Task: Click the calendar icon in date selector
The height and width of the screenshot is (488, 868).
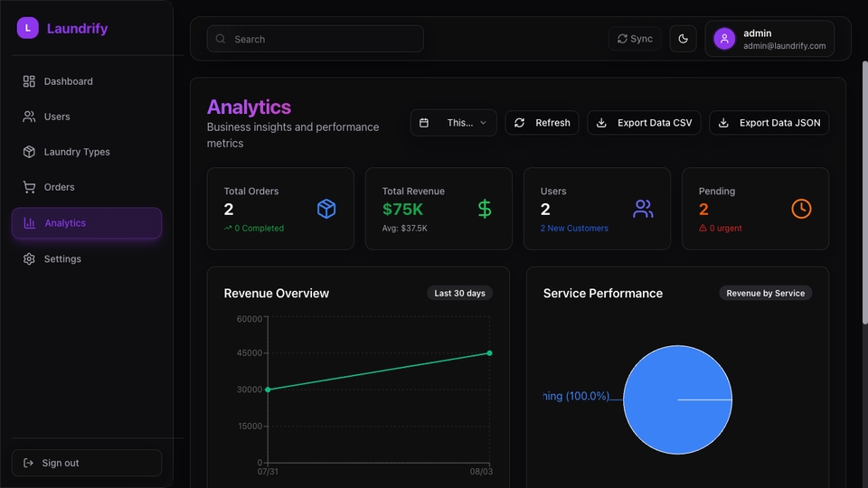Action: pyautogui.click(x=424, y=123)
